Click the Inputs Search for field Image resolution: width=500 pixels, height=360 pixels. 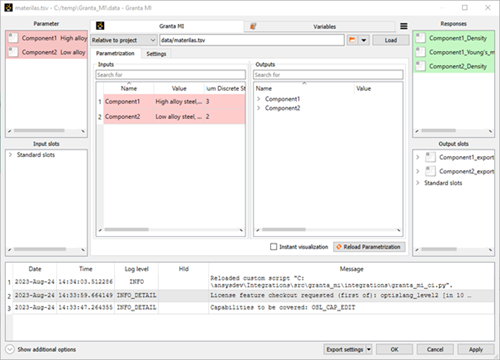click(x=171, y=75)
